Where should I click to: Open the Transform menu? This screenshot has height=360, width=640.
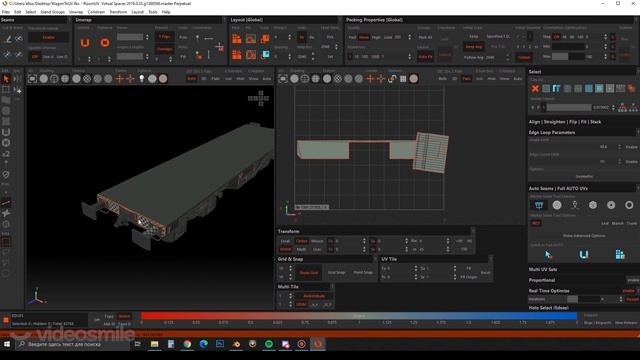point(118,12)
